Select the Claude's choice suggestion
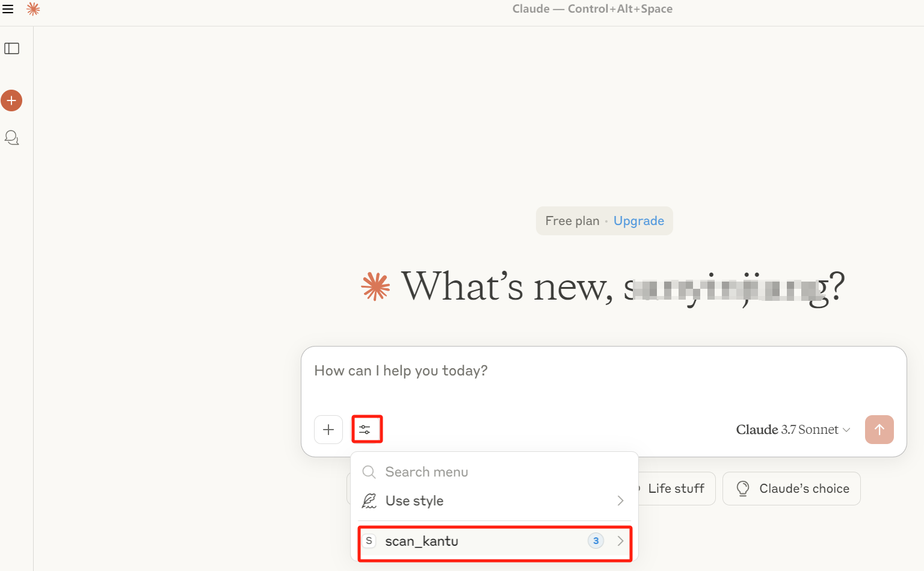The width and height of the screenshot is (924, 571). tap(792, 489)
